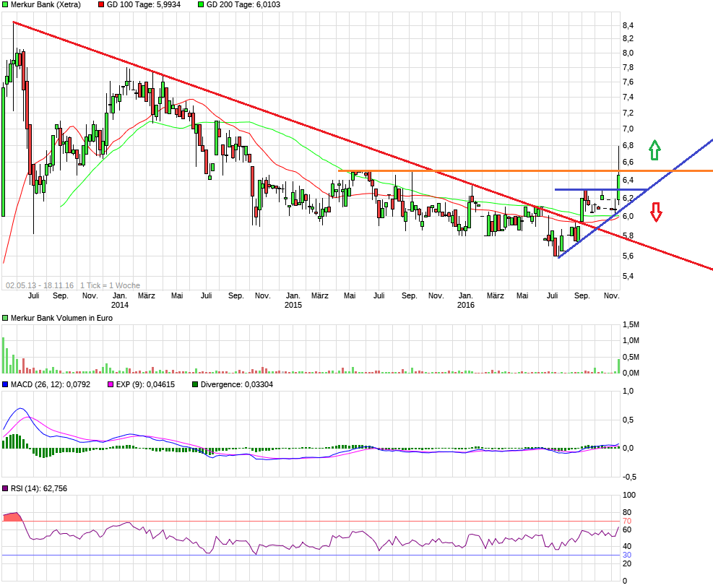Click the red sell-signal down arrow
Viewport: 713px width, 588px height.
656,212
